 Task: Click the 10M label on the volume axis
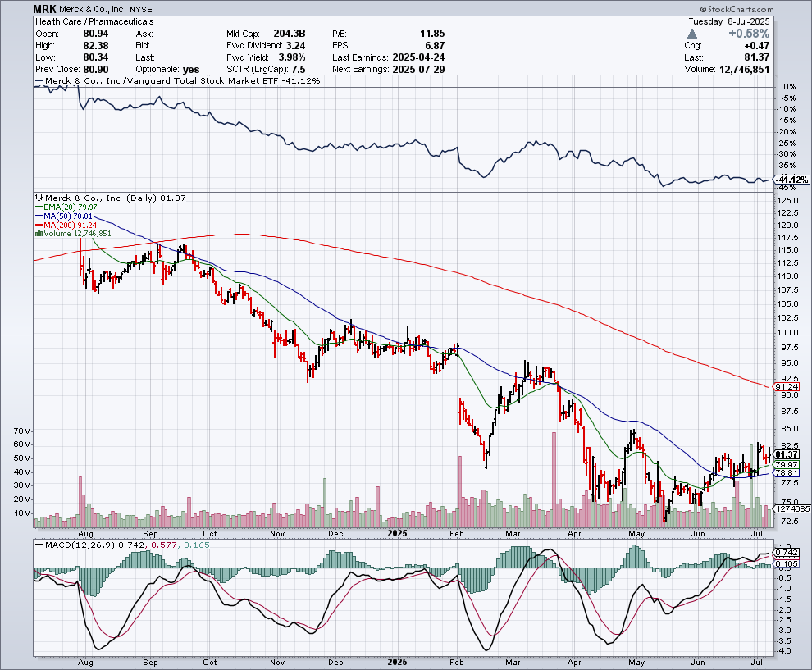coord(22,513)
